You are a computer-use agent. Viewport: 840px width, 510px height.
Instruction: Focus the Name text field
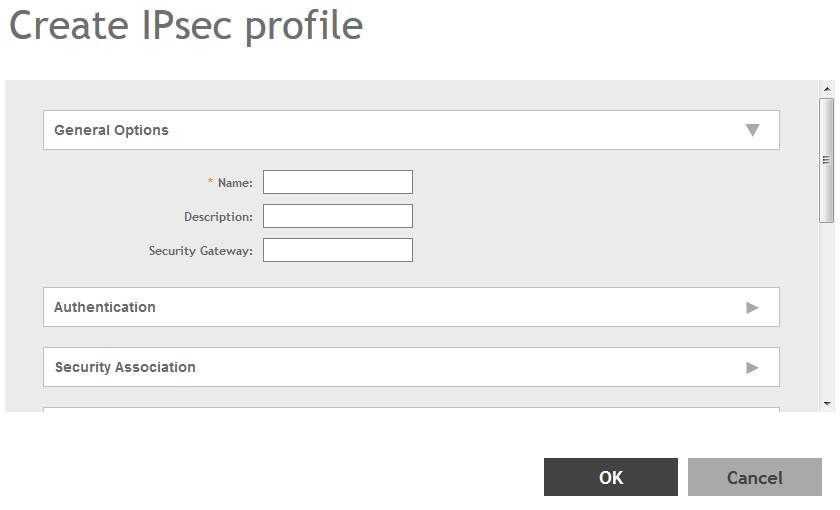click(337, 182)
